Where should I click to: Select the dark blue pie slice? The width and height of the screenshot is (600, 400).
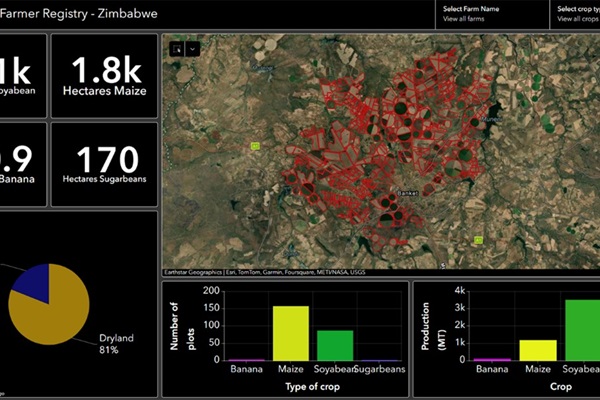click(34, 281)
